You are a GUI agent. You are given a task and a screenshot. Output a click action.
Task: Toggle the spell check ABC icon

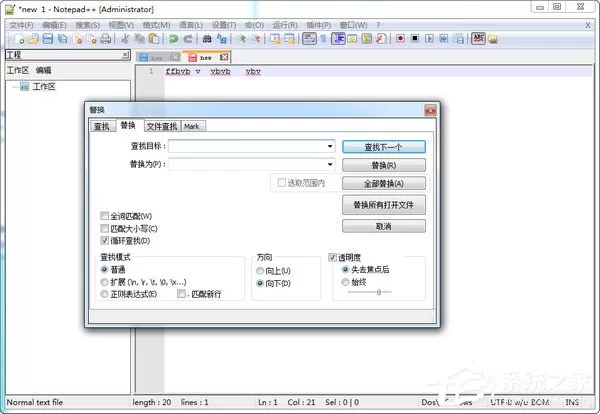[478, 38]
